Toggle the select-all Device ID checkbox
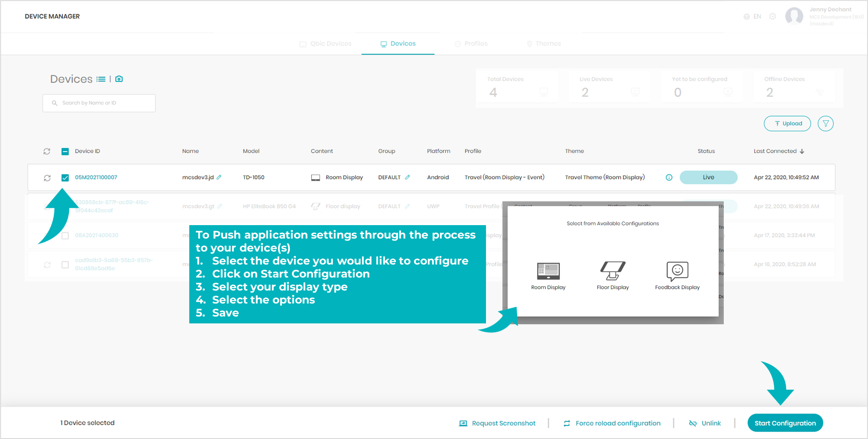This screenshot has height=439, width=868. (x=65, y=151)
